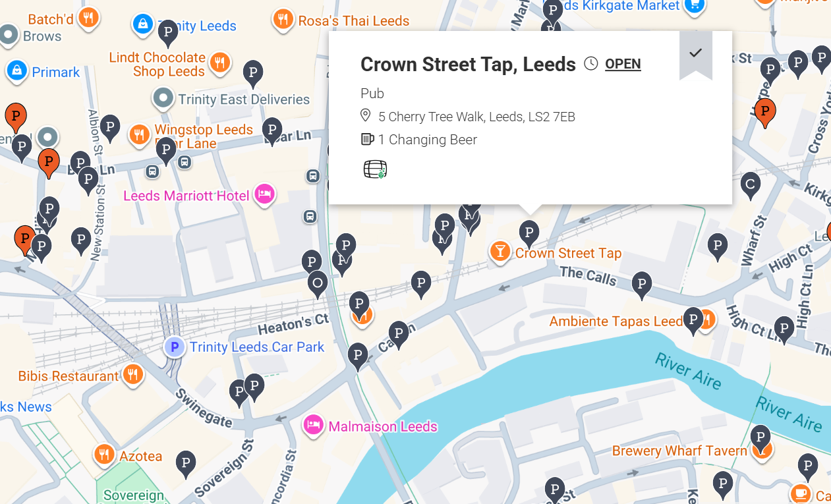831x504 pixels.
Task: Open the Crown Street Tap cocktail marker
Action: pyautogui.click(x=500, y=251)
